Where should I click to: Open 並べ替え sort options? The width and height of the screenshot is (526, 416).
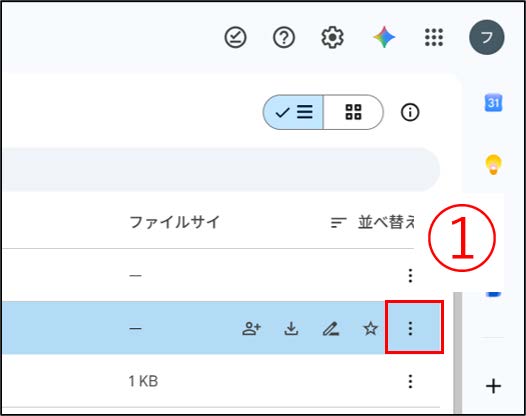(372, 222)
